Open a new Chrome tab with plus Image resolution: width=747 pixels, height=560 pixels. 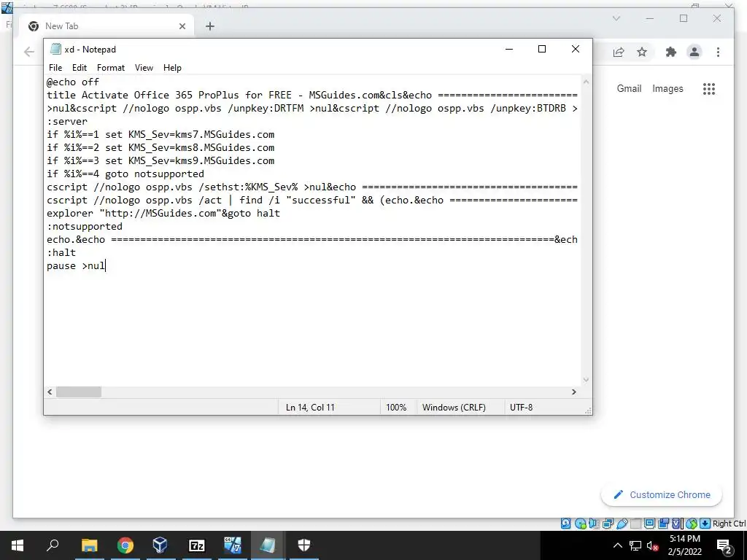coord(210,26)
